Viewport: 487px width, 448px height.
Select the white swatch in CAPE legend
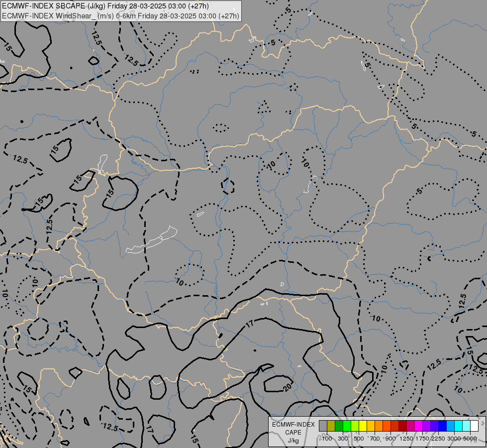click(x=474, y=426)
